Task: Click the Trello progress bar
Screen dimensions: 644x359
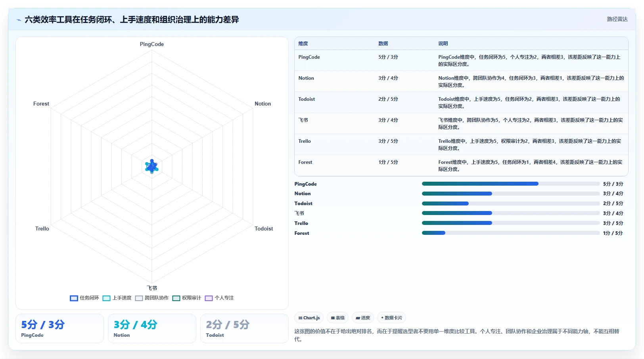Action: 511,223
